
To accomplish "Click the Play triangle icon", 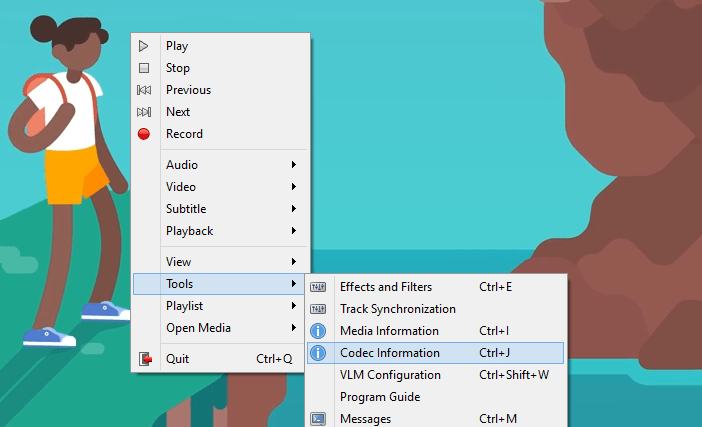I will click(144, 46).
